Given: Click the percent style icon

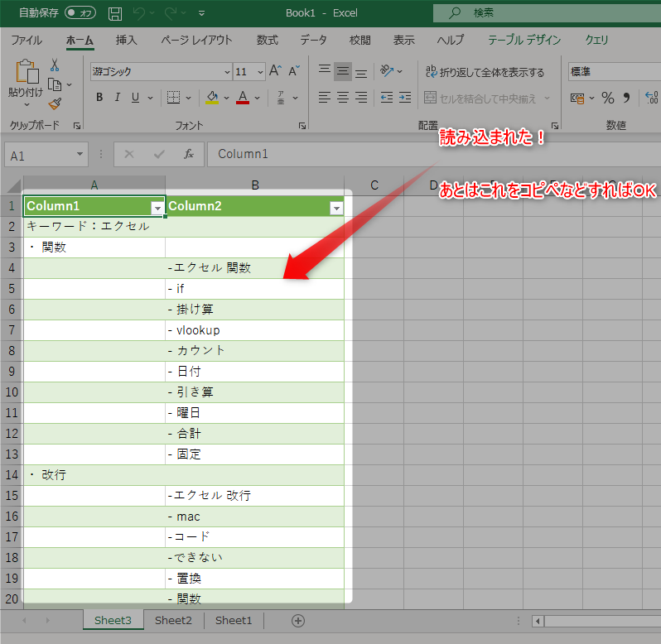Looking at the screenshot, I should [x=607, y=99].
